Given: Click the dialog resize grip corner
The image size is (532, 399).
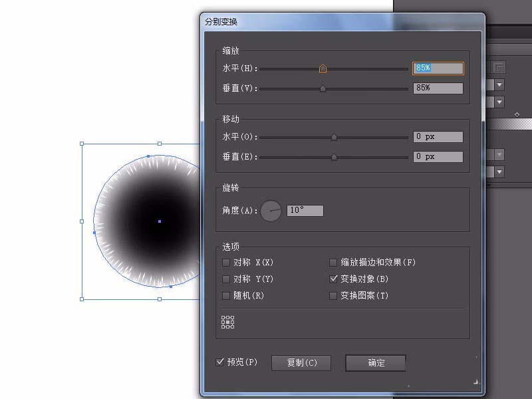Looking at the screenshot, I should (476, 382).
